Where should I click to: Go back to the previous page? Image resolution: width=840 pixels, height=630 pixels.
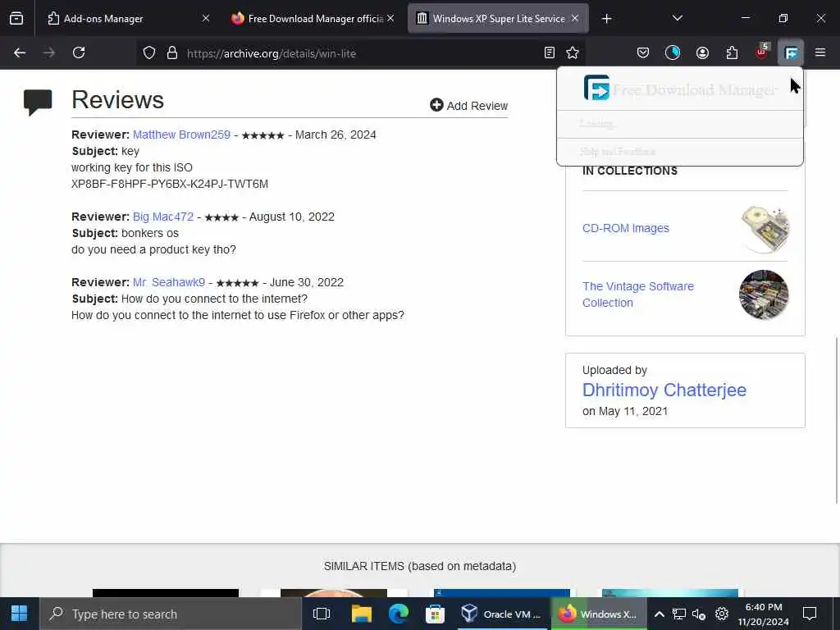(20, 52)
